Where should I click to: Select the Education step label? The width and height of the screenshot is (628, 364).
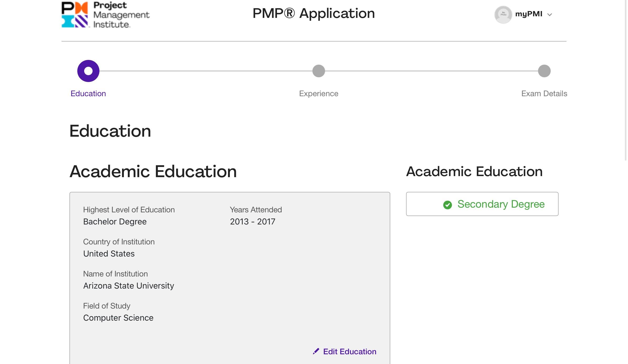point(88,94)
